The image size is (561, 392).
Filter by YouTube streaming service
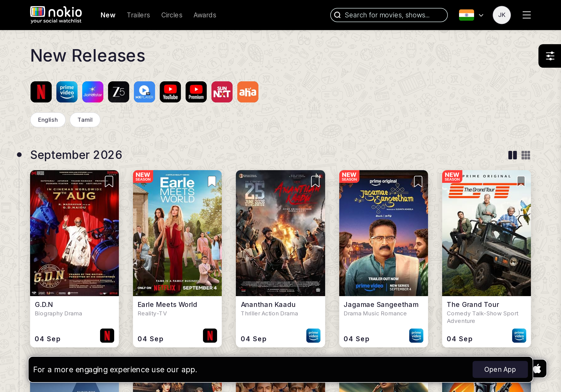[x=170, y=92]
